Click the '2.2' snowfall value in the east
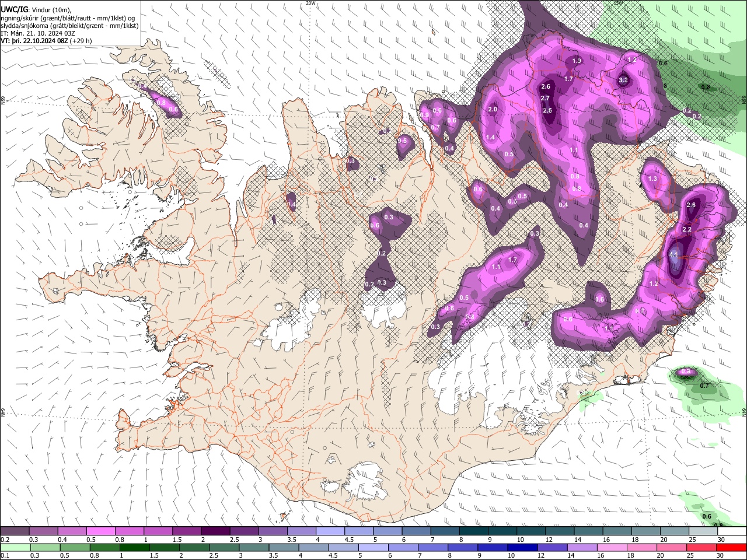The height and width of the screenshot is (560, 747). [687, 230]
